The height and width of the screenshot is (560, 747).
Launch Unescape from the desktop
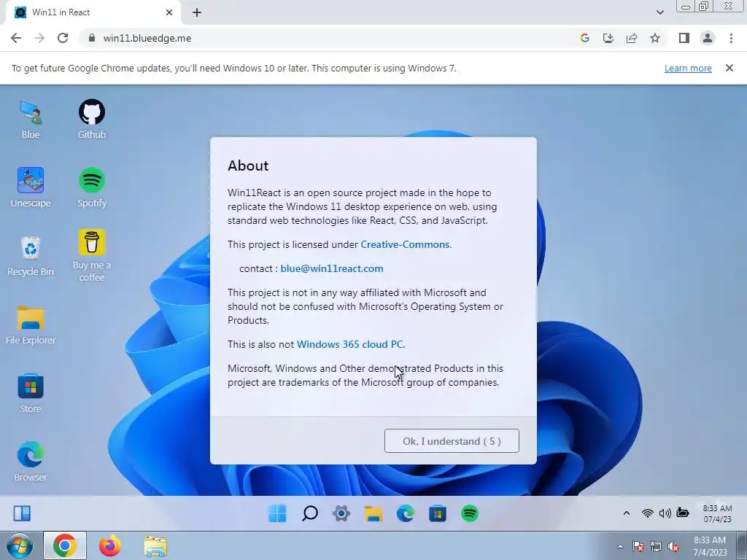pyautogui.click(x=31, y=187)
